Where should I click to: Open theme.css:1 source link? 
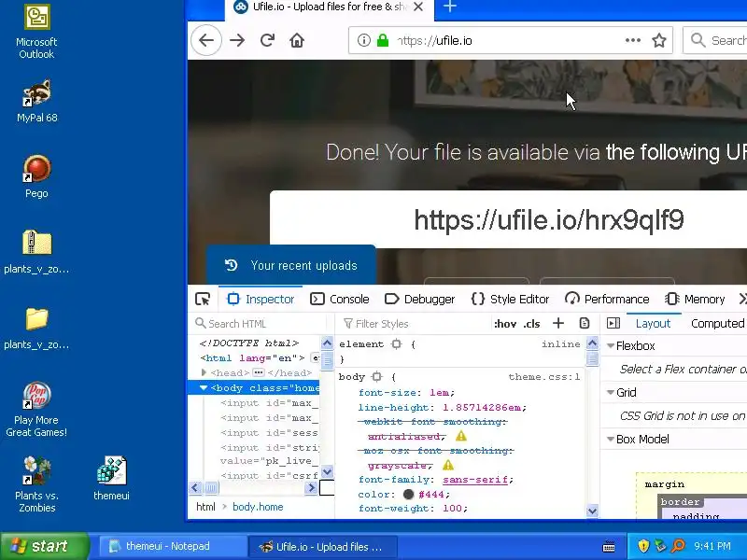[544, 377]
